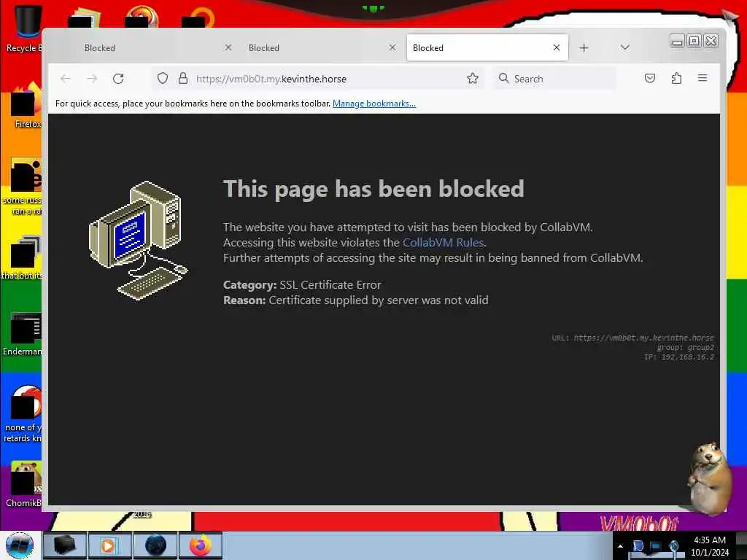
Task: Click the retro computer illustration
Action: click(x=138, y=241)
